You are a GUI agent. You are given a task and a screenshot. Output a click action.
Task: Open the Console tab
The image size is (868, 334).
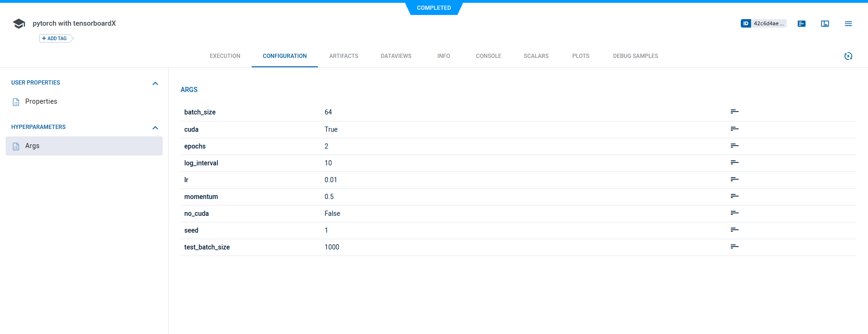point(488,56)
